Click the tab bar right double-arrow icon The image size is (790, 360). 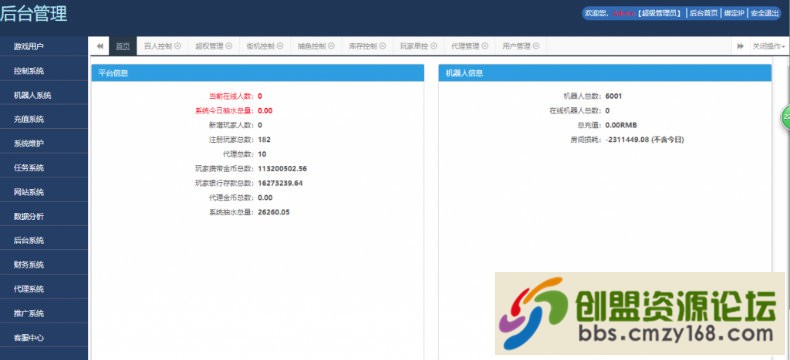[x=740, y=46]
